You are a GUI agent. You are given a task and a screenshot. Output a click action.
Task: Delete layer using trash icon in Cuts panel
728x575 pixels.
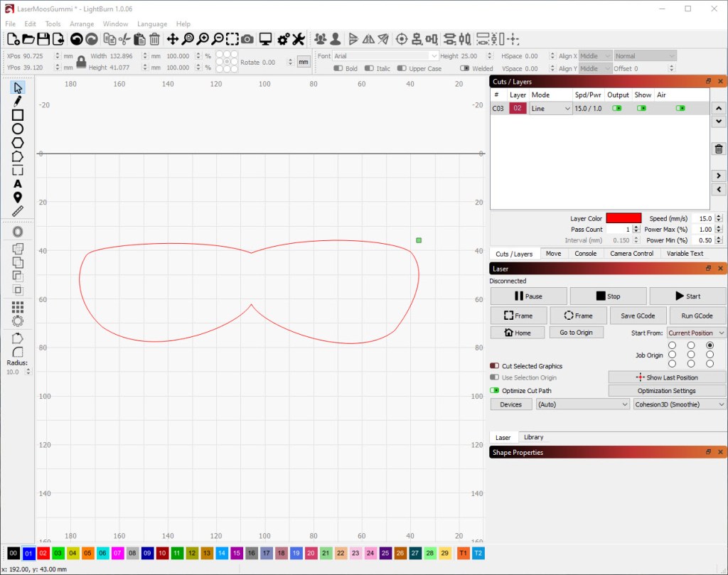point(719,149)
